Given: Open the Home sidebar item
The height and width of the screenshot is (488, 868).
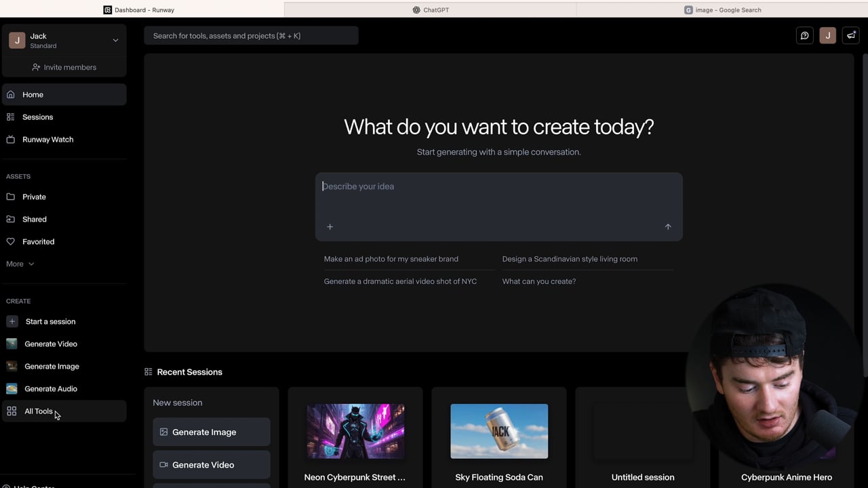Looking at the screenshot, I should pos(64,95).
